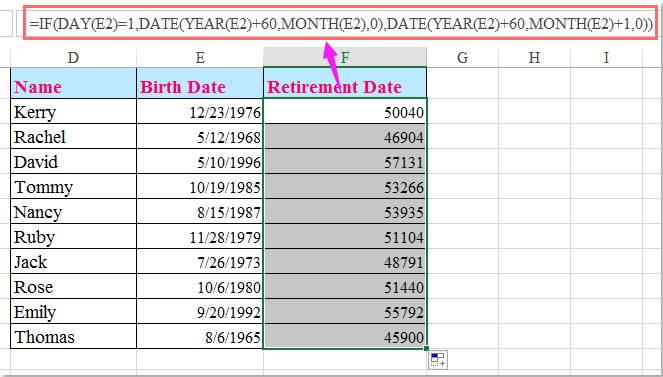
Task: Click birth date 5/12/1968
Action: click(x=200, y=137)
